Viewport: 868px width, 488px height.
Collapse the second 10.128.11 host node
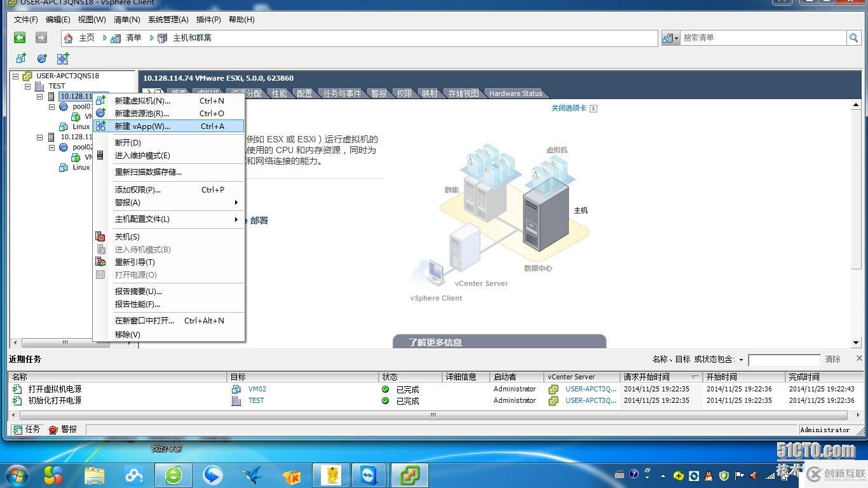click(39, 137)
